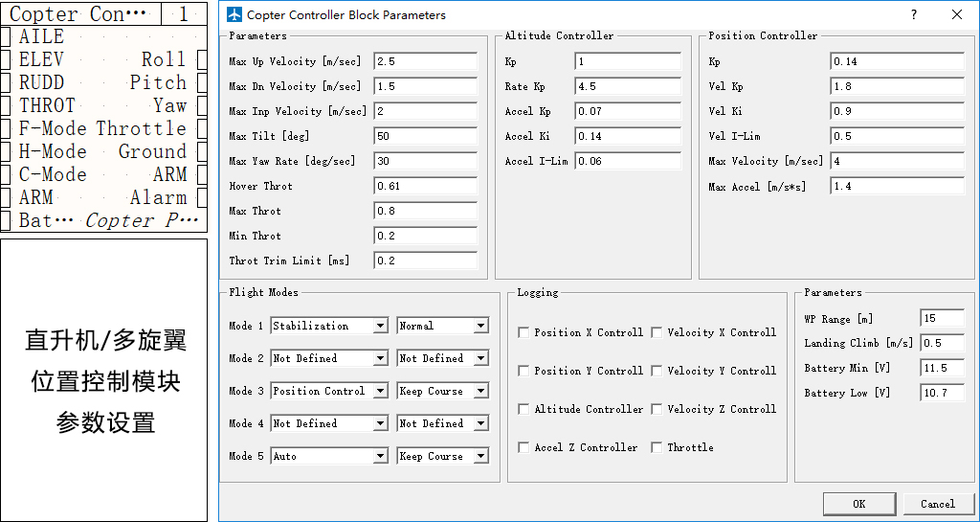
Task: Click the Throttle output port on block
Action: pos(202,128)
